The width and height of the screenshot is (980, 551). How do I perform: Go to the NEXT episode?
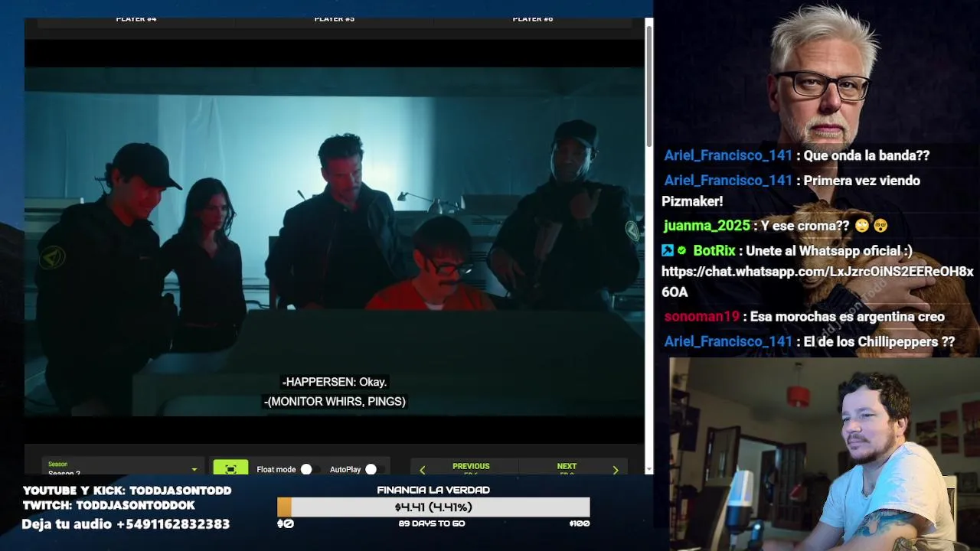(567, 467)
